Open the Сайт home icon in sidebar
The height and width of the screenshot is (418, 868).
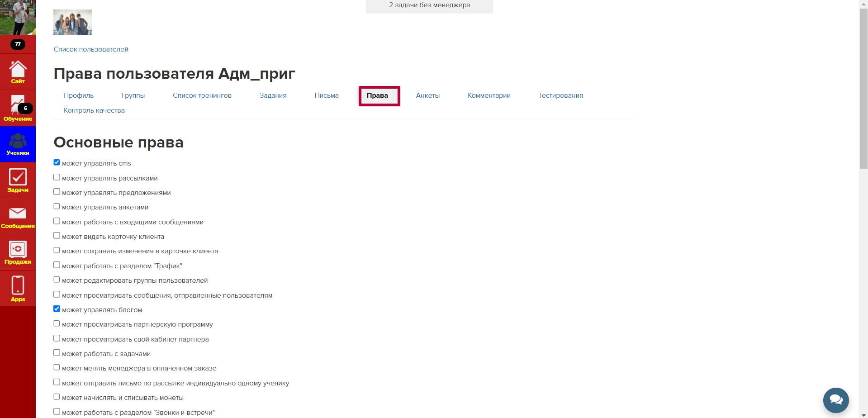click(x=18, y=72)
